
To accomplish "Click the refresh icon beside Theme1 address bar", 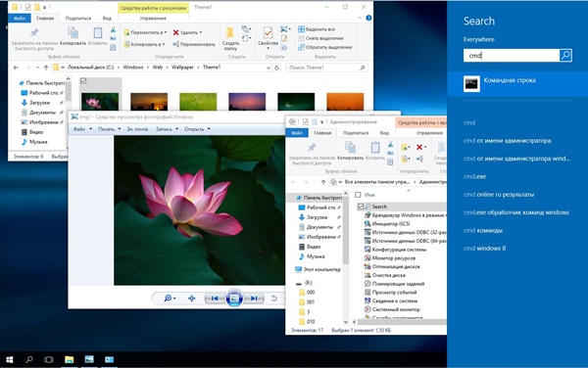I will (x=277, y=68).
